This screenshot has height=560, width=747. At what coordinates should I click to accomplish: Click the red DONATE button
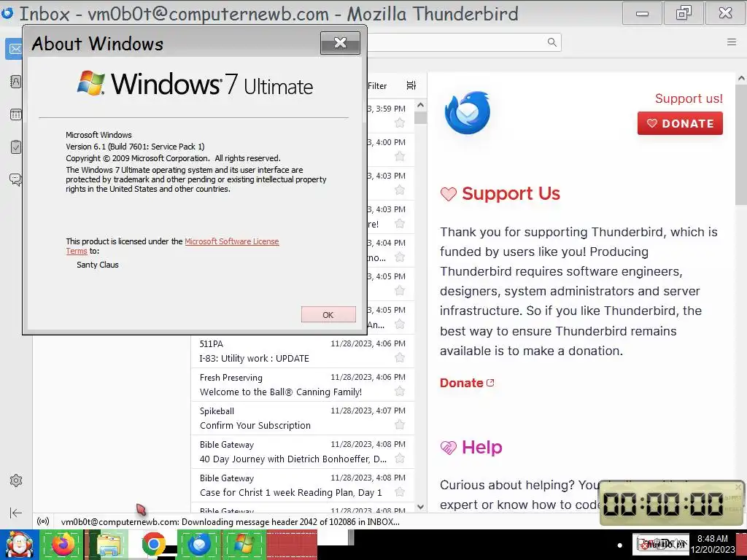(680, 123)
